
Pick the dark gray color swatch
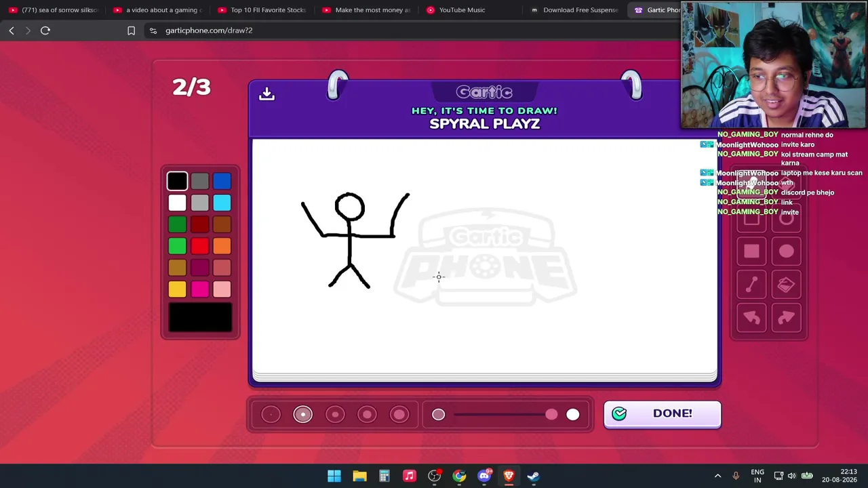tap(199, 181)
